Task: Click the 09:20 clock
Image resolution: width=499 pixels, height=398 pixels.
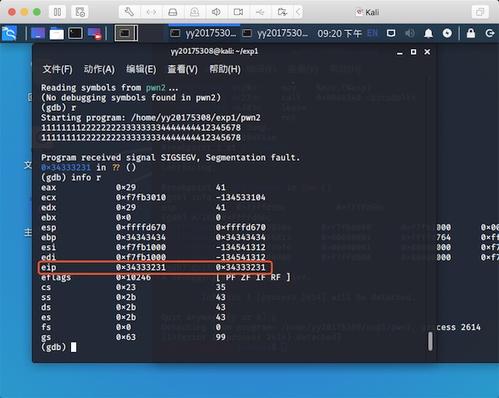Action: 339,34
